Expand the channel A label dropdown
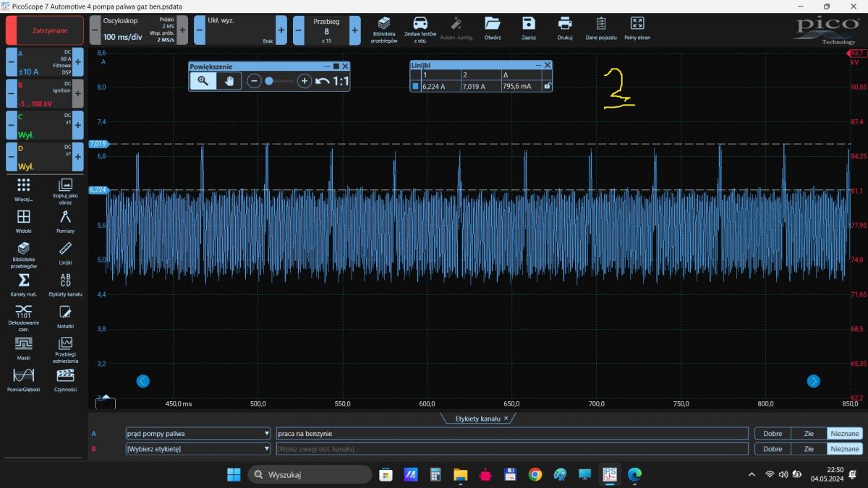868x488 pixels. click(x=266, y=434)
